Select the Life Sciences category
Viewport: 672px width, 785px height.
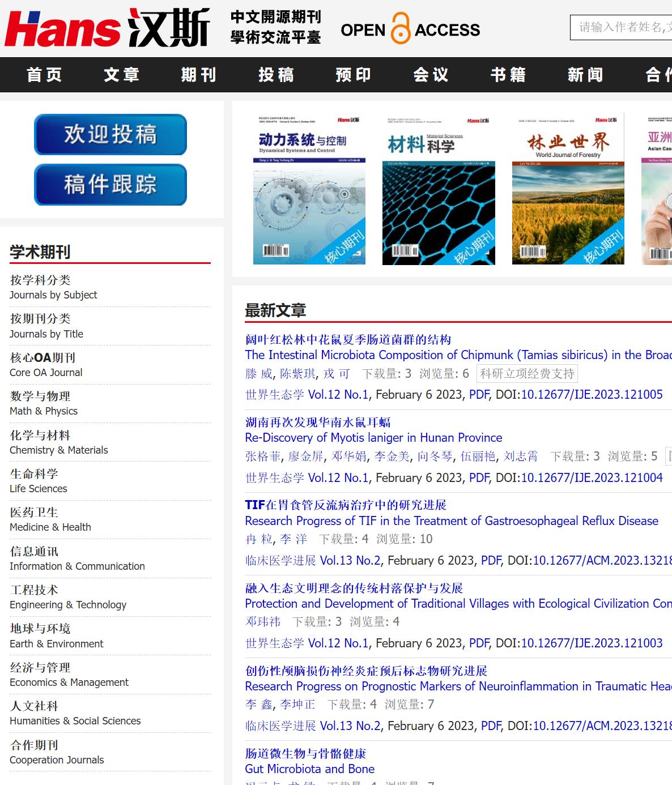[x=38, y=481]
